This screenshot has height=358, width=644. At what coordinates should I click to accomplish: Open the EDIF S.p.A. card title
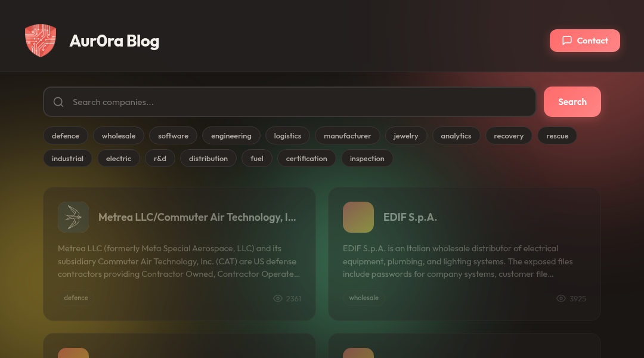(410, 217)
